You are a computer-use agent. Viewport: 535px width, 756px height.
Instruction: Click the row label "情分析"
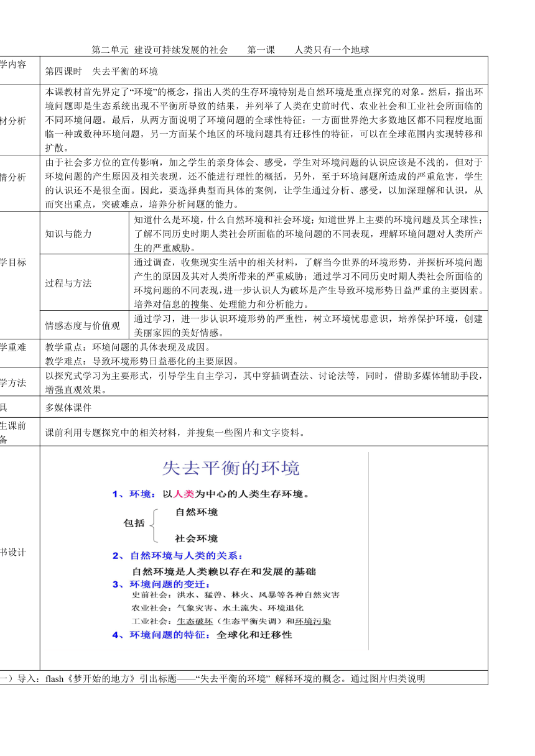pos(13,177)
